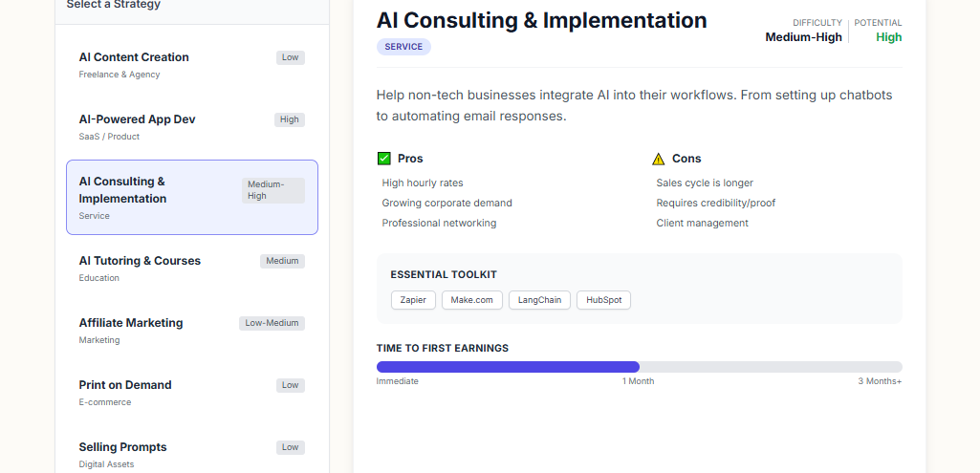Click the SERVICE category badge
This screenshot has width=980, height=473.
tap(403, 47)
